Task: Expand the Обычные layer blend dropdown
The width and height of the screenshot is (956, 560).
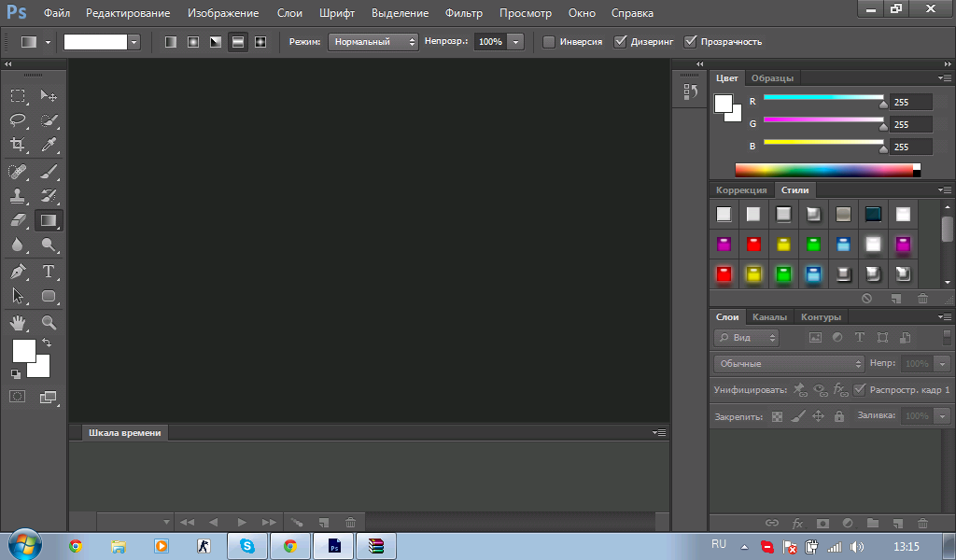Action: click(789, 363)
